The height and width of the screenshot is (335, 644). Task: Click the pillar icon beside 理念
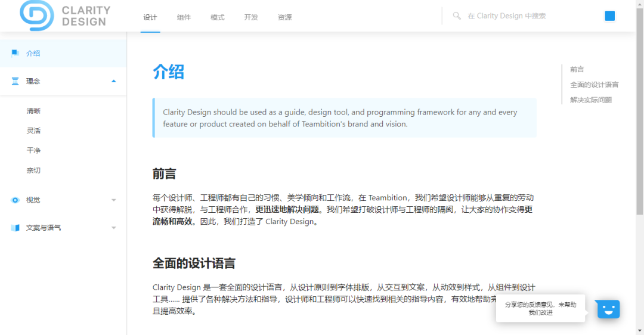(x=15, y=81)
